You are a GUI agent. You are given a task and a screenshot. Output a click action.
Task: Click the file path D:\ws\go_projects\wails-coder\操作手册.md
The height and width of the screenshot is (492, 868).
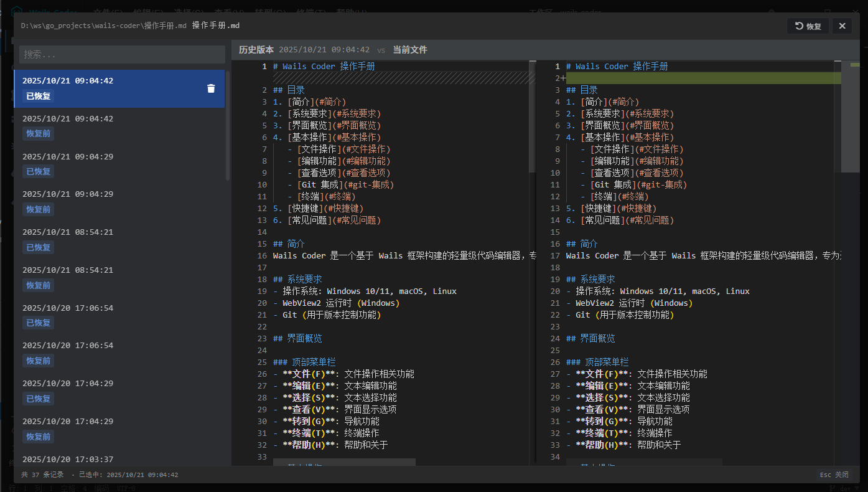(104, 26)
